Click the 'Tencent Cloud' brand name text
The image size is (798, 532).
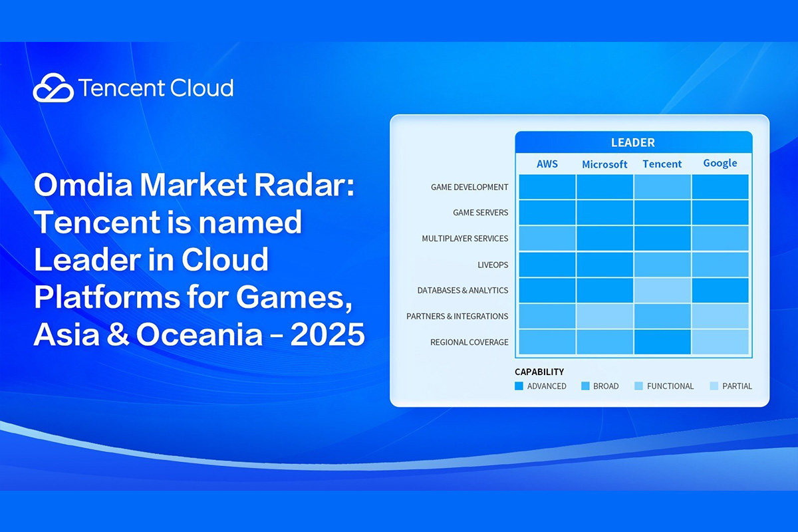point(156,88)
